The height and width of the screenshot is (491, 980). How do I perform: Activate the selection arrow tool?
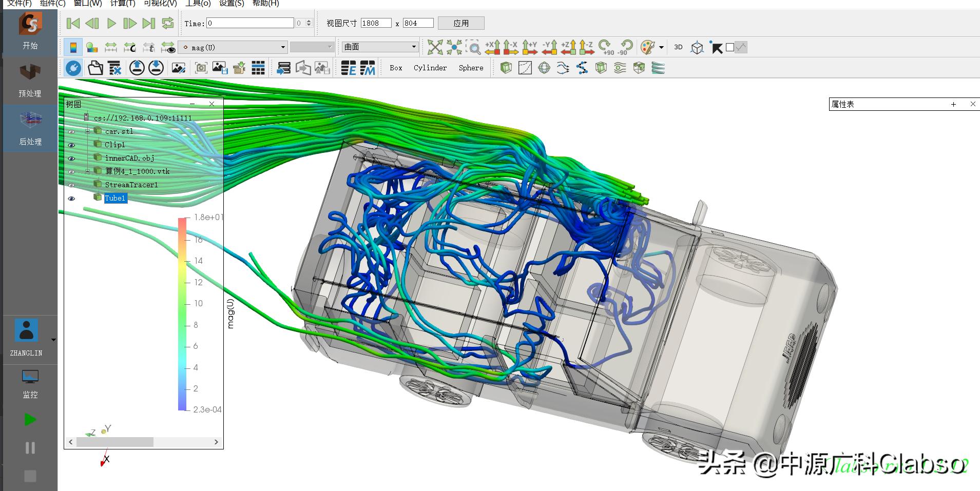pos(716,47)
